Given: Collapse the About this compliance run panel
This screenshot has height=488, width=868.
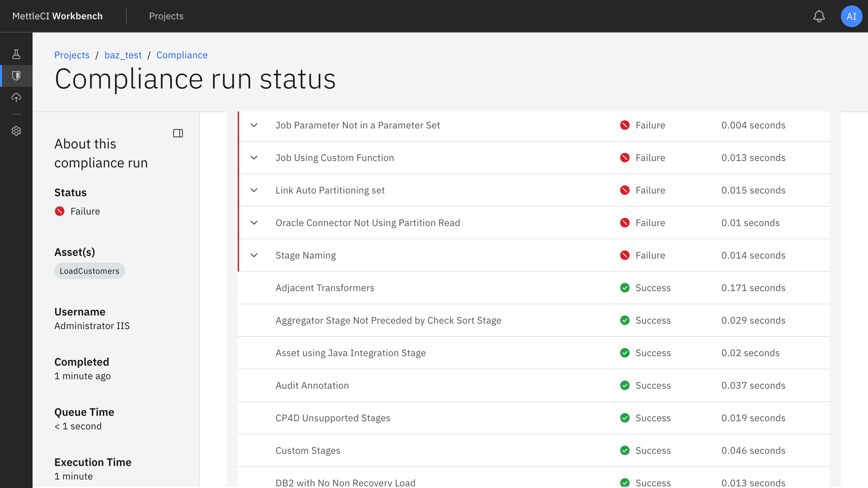Looking at the screenshot, I should pyautogui.click(x=178, y=133).
